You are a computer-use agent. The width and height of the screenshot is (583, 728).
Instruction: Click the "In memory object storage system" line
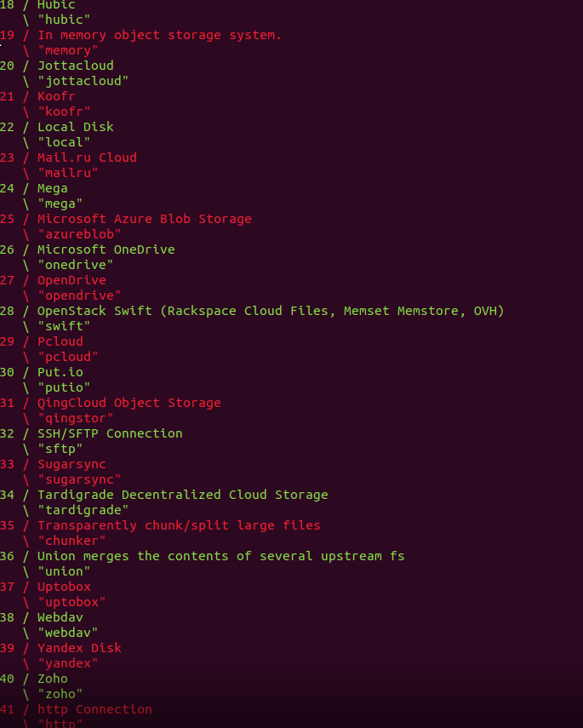pyautogui.click(x=159, y=35)
